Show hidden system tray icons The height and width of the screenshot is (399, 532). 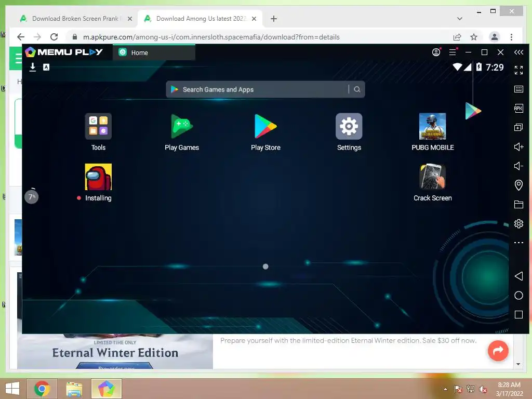click(445, 389)
